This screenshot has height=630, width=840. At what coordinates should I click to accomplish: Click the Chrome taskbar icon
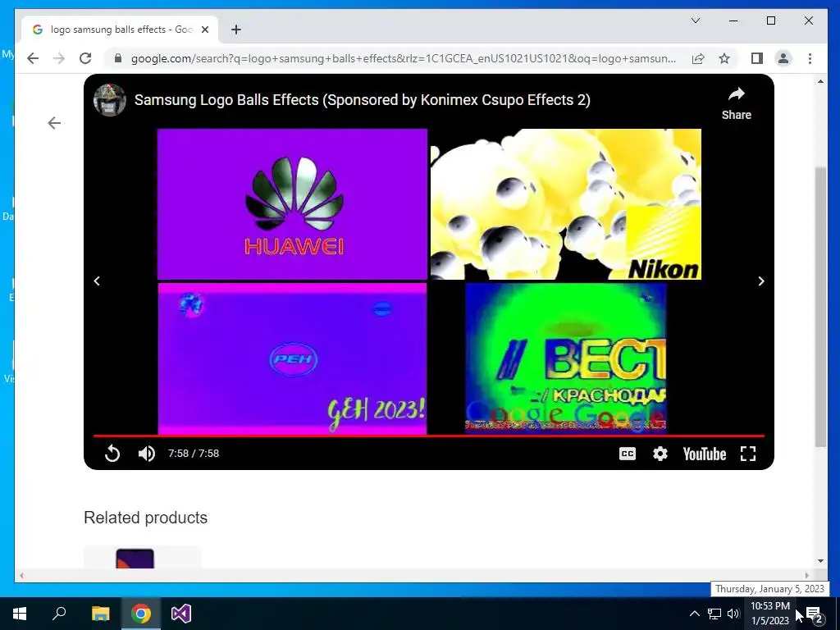[140, 614]
